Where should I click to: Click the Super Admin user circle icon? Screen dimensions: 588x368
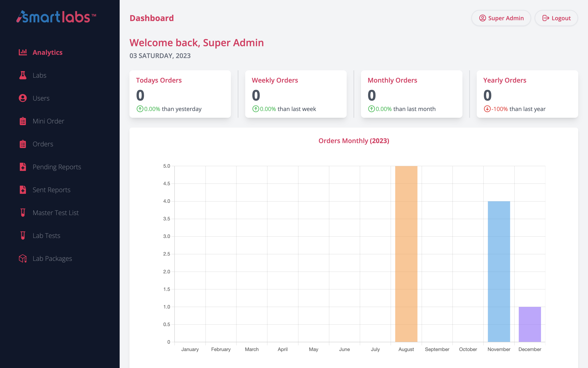click(x=482, y=18)
